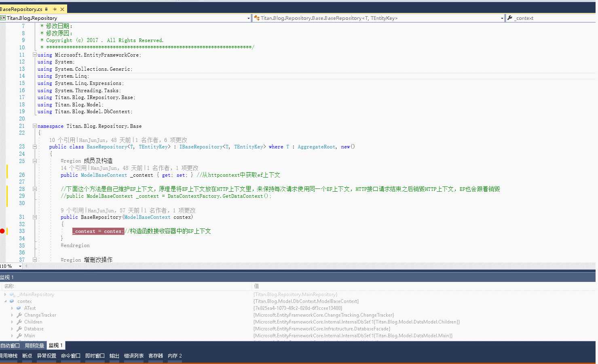This screenshot has height=364, width=598.
Task: Expand the Database node in watch
Action: click(12, 329)
